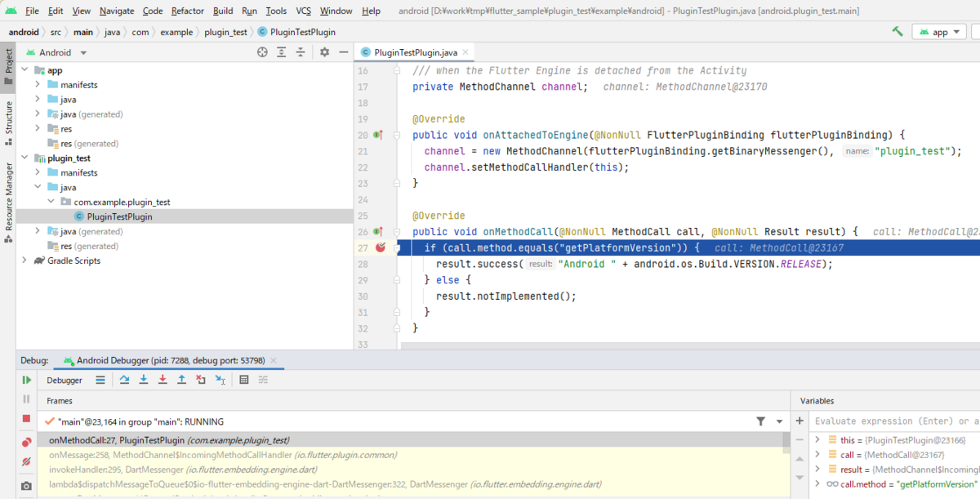Toggle the Project side panel tab

(x=8, y=66)
